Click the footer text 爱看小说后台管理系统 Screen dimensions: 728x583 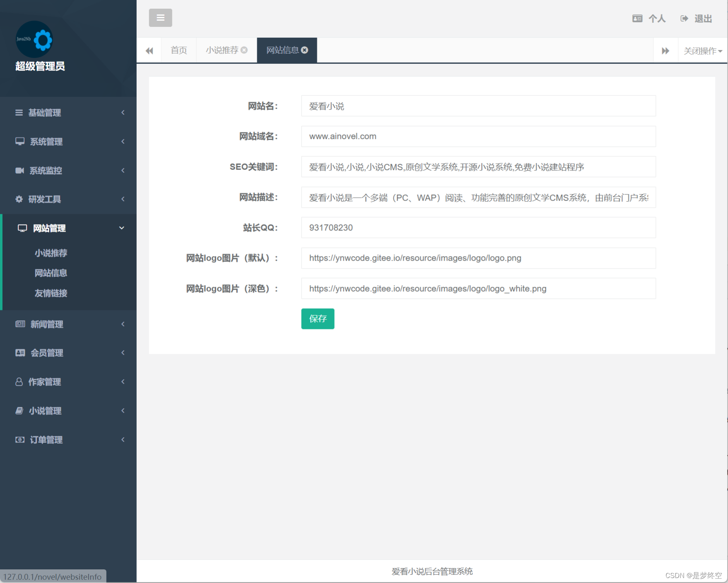[x=432, y=571]
